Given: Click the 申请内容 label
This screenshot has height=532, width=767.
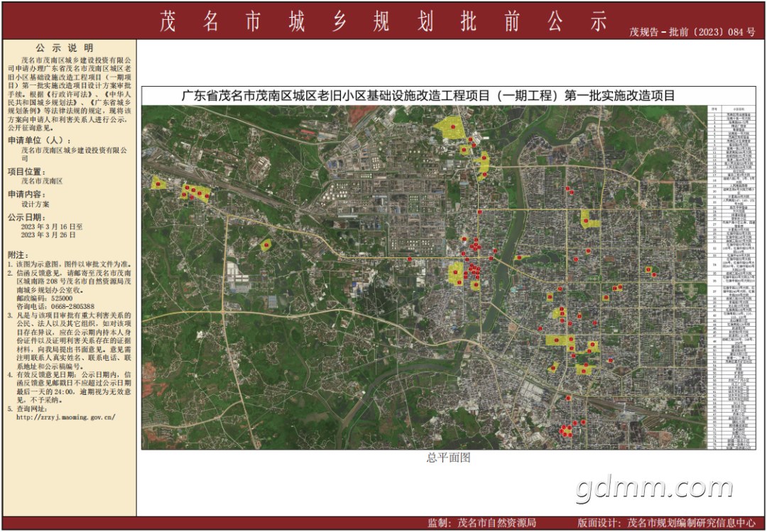Looking at the screenshot, I should pyautogui.click(x=27, y=195).
